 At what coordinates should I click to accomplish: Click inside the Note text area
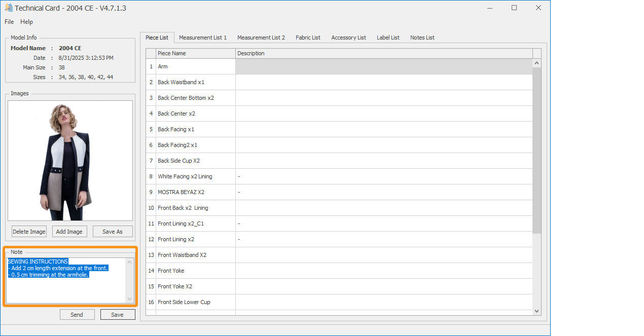66,289
